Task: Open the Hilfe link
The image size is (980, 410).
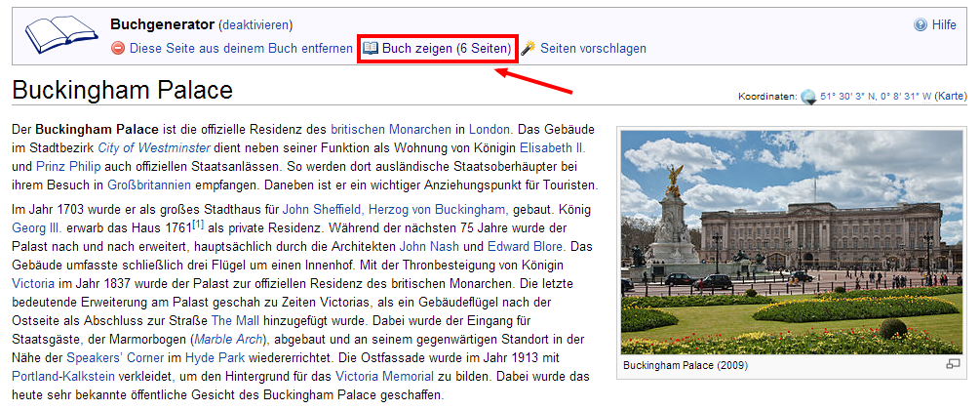Action: click(944, 25)
